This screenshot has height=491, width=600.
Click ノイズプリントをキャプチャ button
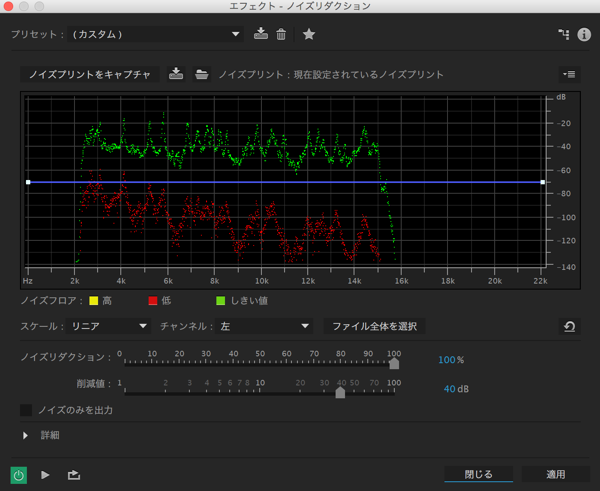point(90,74)
